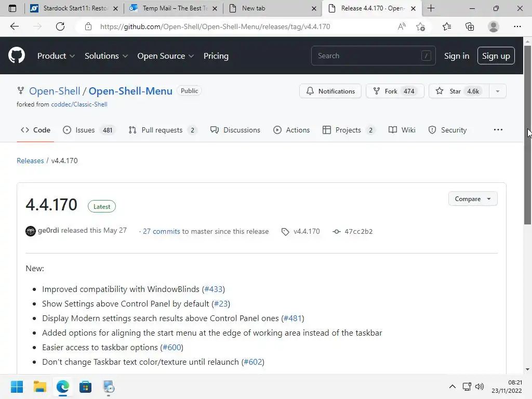
Task: Open the Favorites list icon
Action: coord(447,26)
